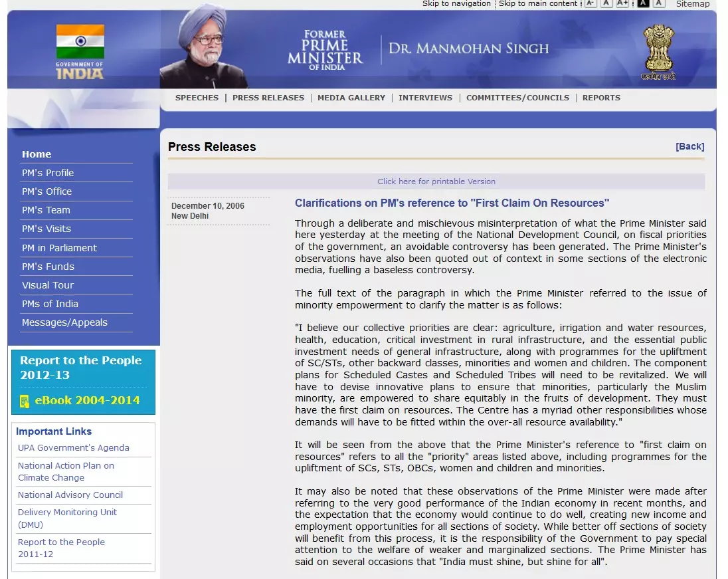Click the Important Links heading
This screenshot has width=728, height=579.
click(54, 431)
